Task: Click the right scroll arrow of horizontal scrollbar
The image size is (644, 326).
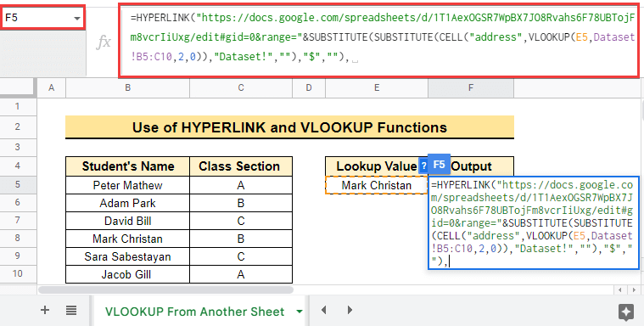Action: (632, 289)
